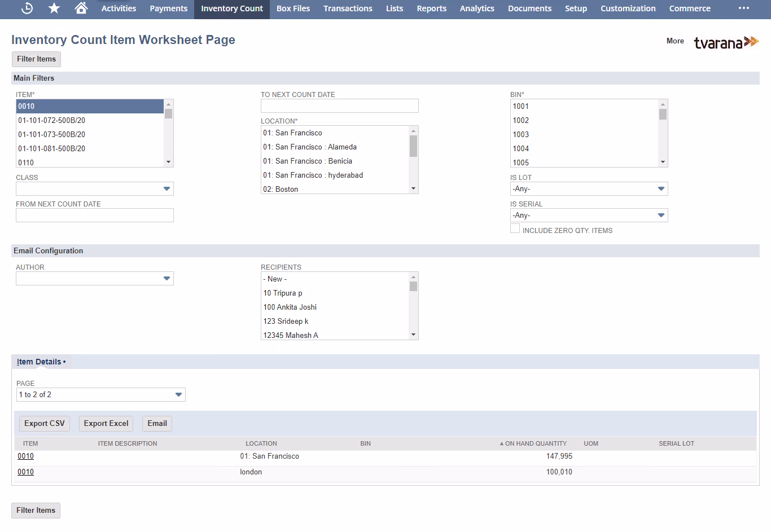771x532 pixels.
Task: Click the bottom Filter Items button
Action: [36, 511]
